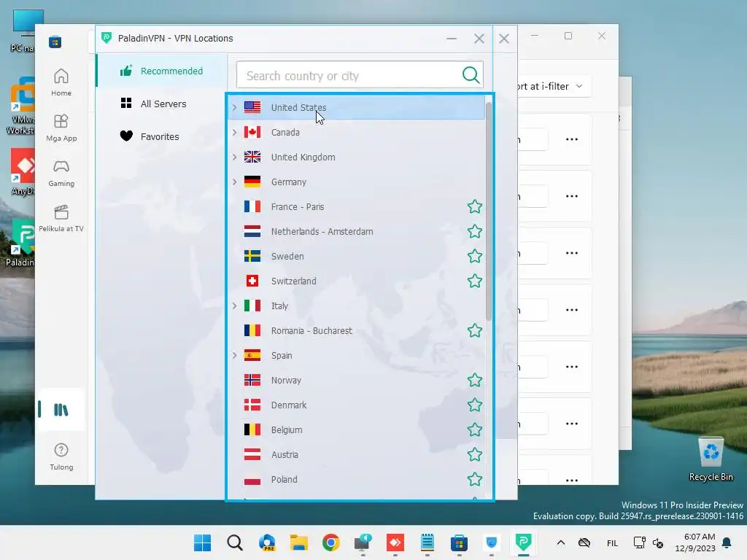Select the Germany flag icon
Viewport: 747px width, 560px height.
click(252, 182)
